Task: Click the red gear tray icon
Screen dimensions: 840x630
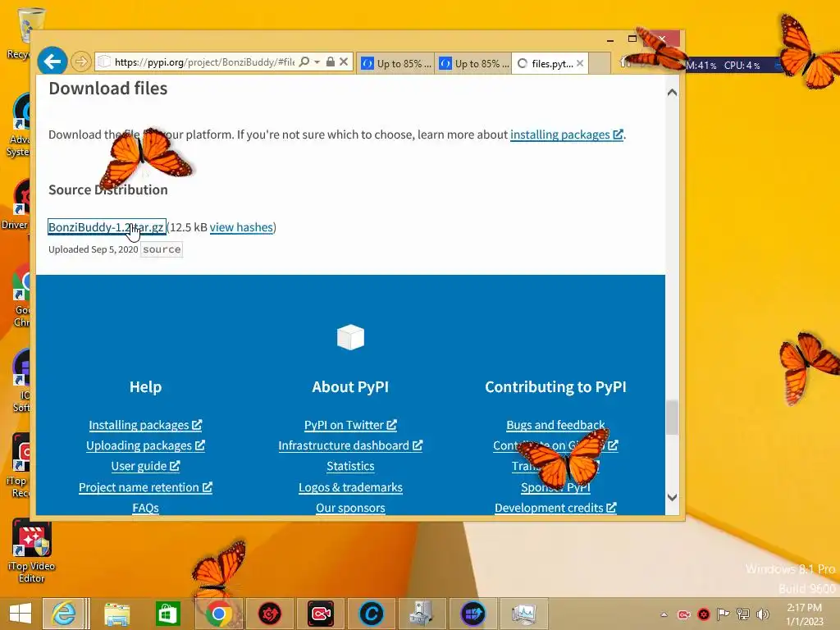Action: [703, 614]
